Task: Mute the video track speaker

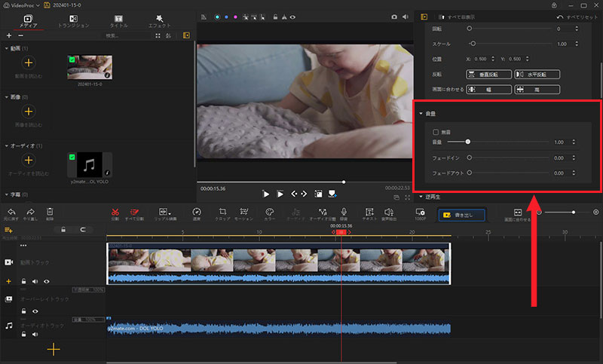Action: (35, 281)
